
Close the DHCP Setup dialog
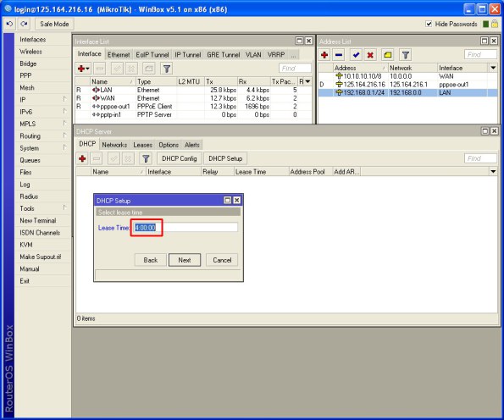(x=236, y=200)
